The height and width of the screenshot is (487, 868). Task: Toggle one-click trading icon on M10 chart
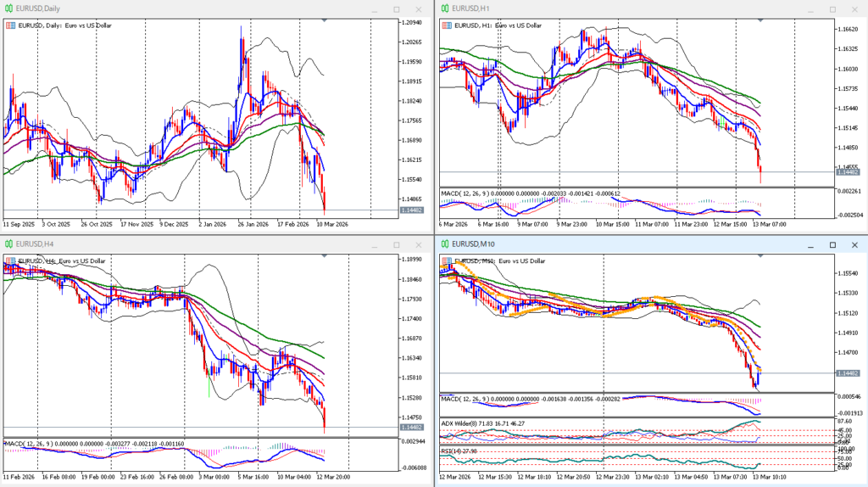pyautogui.click(x=446, y=261)
